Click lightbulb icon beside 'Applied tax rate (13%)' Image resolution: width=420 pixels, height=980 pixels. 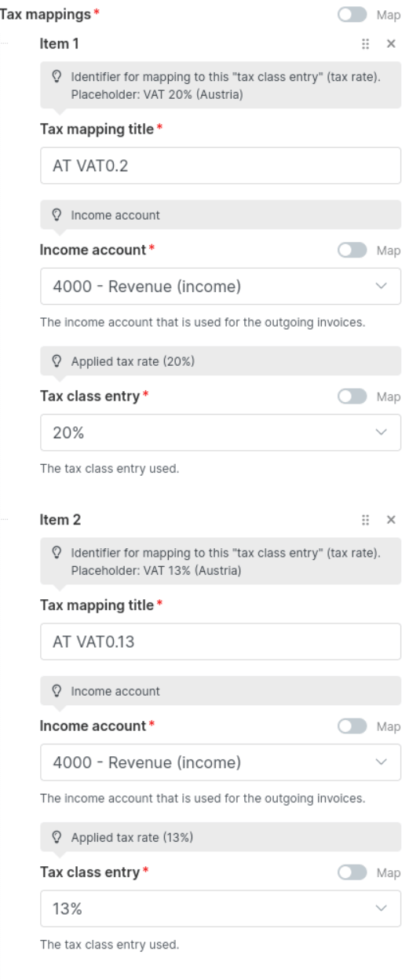pos(56,837)
